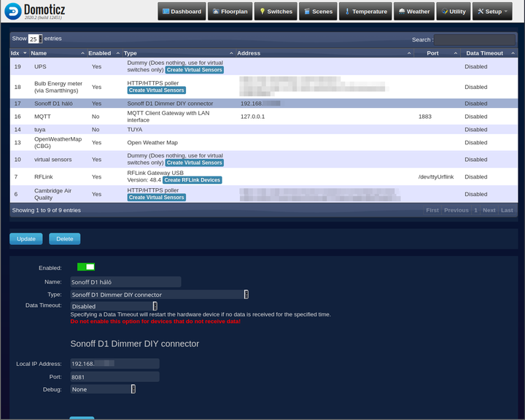
Task: Change the Debug level dropdown
Action: 103,389
